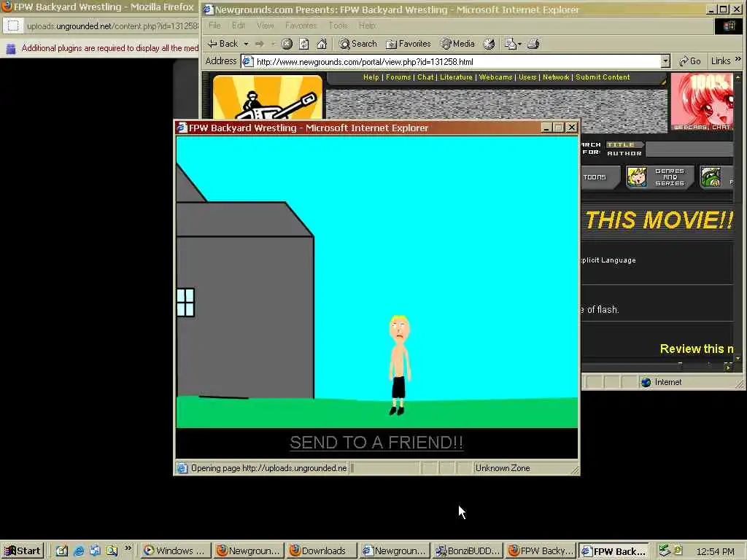
Task: Click the Newgrounds tank logo
Action: 268,98
